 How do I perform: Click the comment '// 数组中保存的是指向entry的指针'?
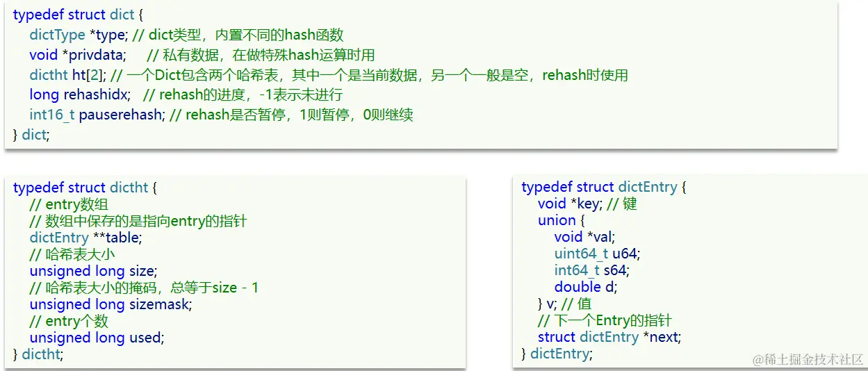pos(138,221)
